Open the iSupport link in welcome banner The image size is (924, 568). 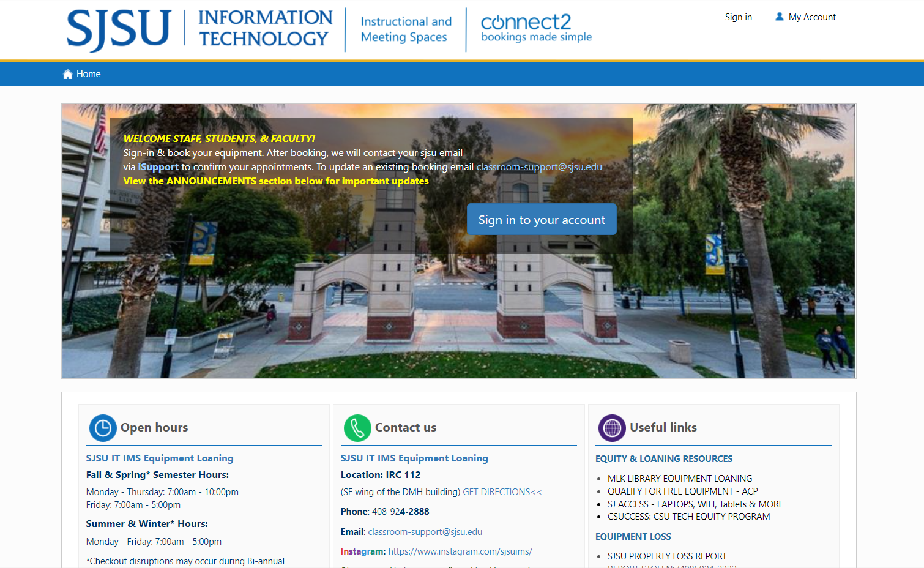158,167
